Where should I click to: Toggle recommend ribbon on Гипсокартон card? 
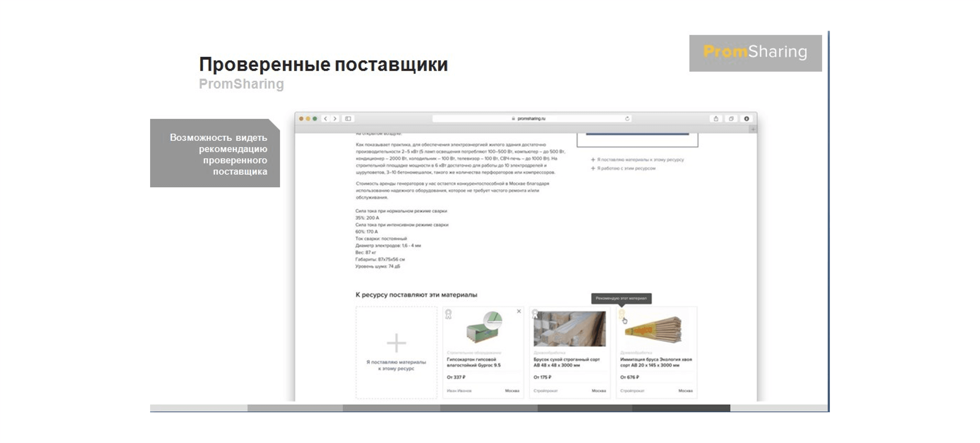(x=448, y=314)
